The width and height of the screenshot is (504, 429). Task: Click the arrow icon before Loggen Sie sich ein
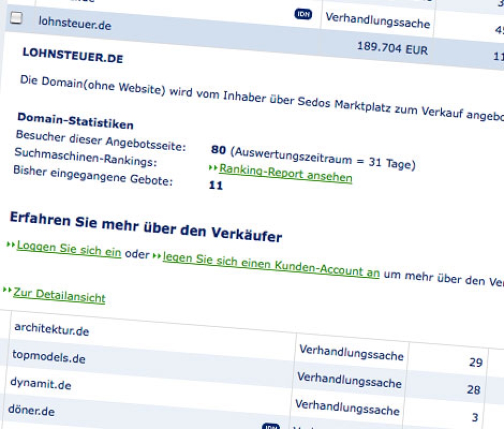point(11,245)
